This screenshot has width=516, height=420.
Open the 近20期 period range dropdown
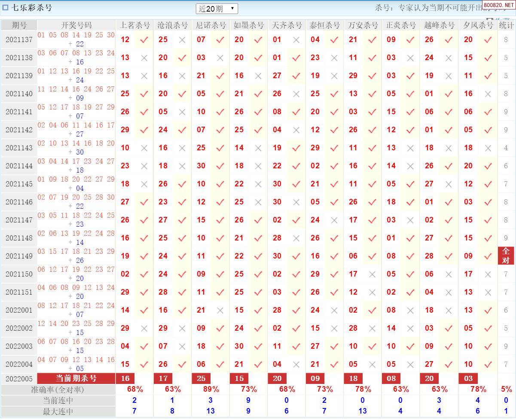(217, 9)
